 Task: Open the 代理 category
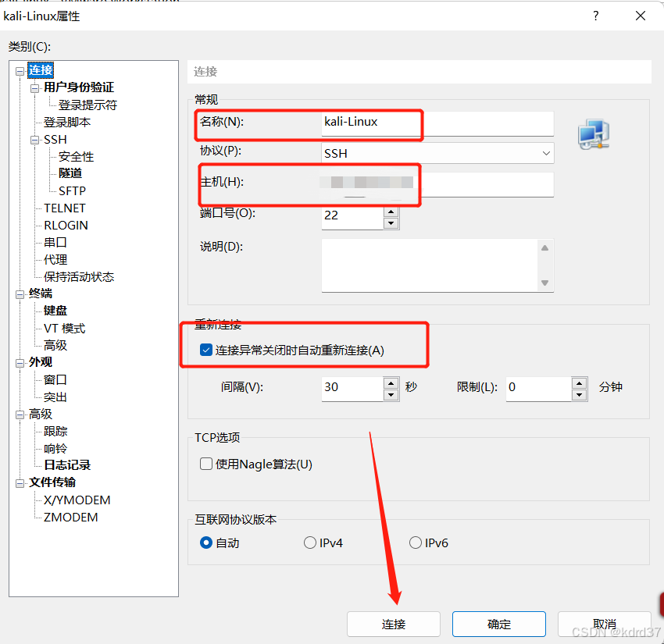(x=55, y=259)
